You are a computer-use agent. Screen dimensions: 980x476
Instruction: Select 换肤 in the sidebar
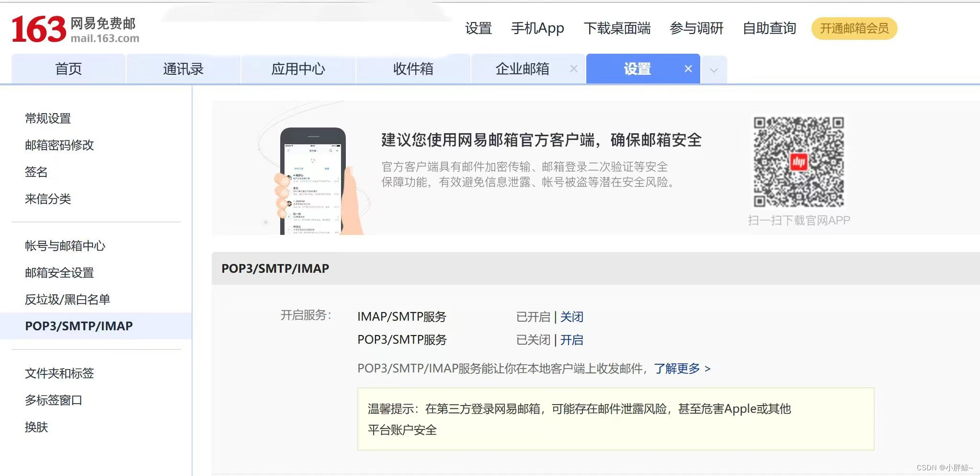[36, 427]
